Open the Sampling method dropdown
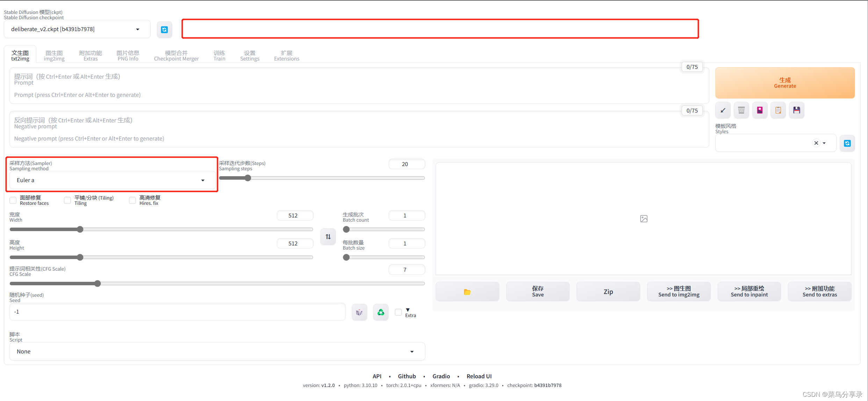 112,180
